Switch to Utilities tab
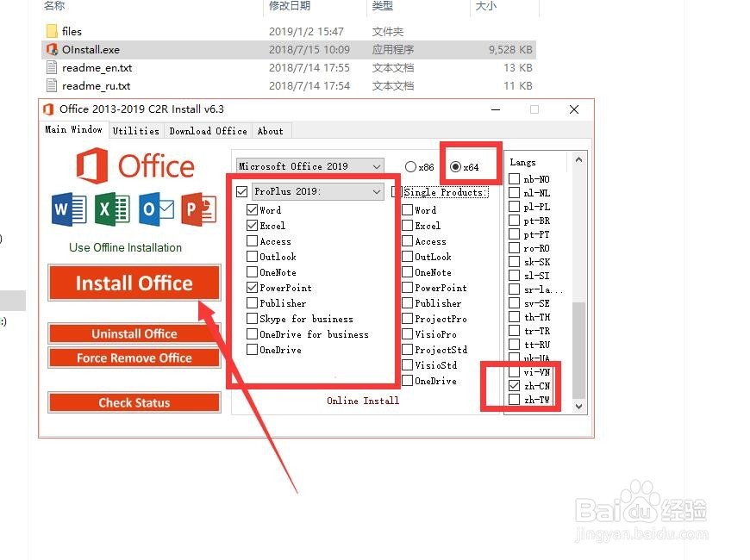750x560 pixels. coord(136,131)
